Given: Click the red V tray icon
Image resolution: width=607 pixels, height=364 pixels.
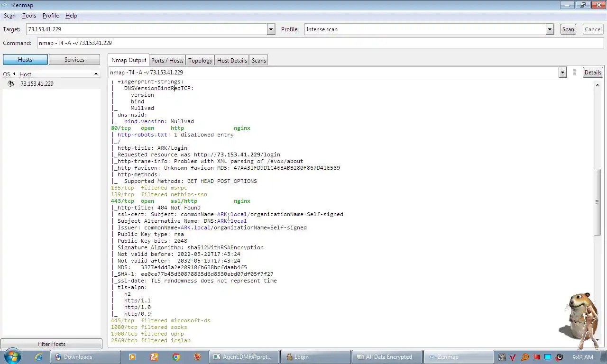Looking at the screenshot, I should point(513,357).
